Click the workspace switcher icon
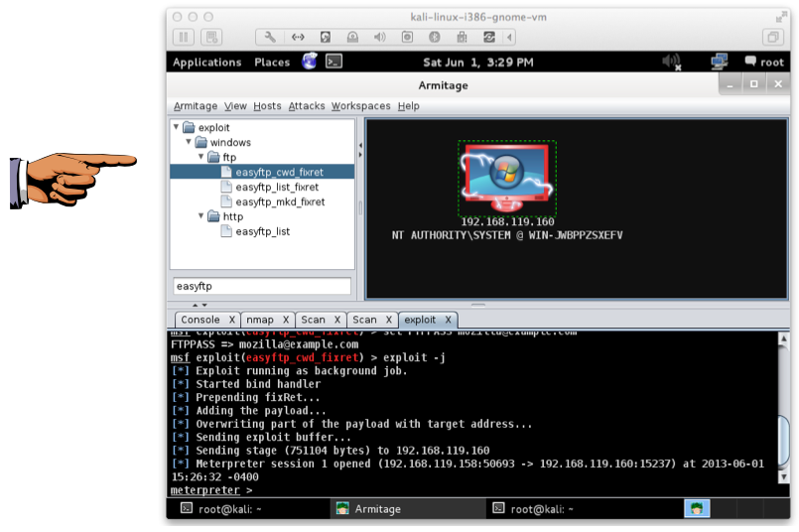 (697, 508)
